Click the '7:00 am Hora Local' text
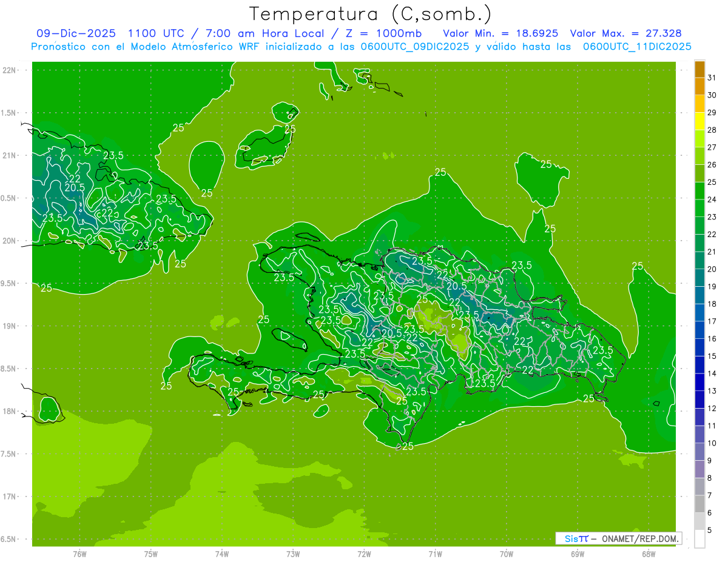 (x=263, y=33)
